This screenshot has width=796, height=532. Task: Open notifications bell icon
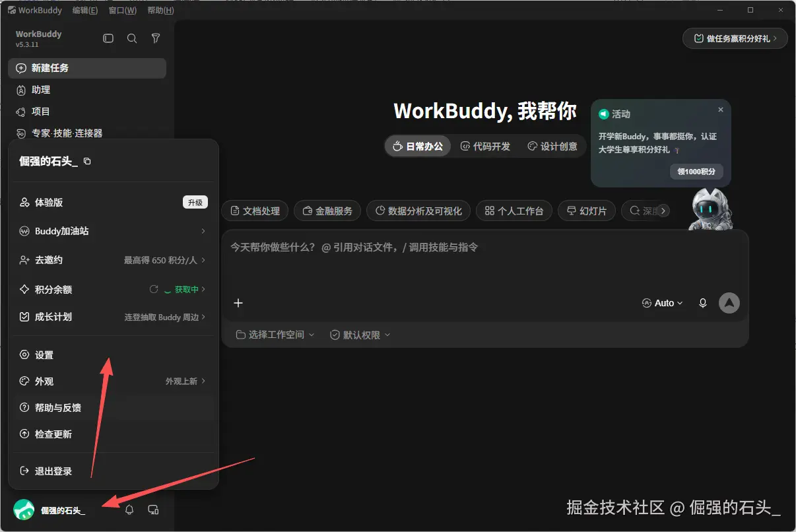129,510
